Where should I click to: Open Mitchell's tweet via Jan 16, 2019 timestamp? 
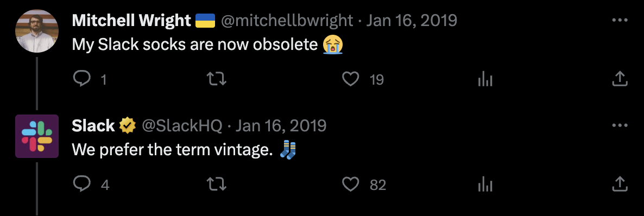[412, 20]
